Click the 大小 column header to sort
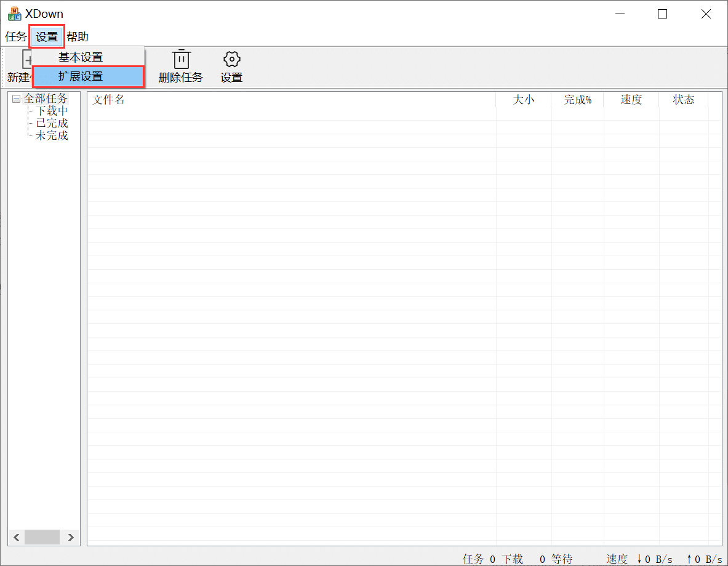 pyautogui.click(x=524, y=99)
